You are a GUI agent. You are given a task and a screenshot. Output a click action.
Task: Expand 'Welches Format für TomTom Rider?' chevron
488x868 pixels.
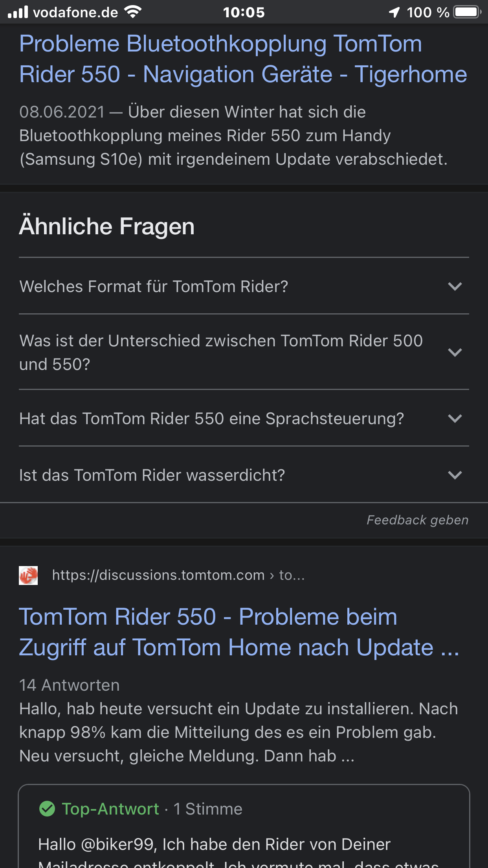click(x=455, y=286)
